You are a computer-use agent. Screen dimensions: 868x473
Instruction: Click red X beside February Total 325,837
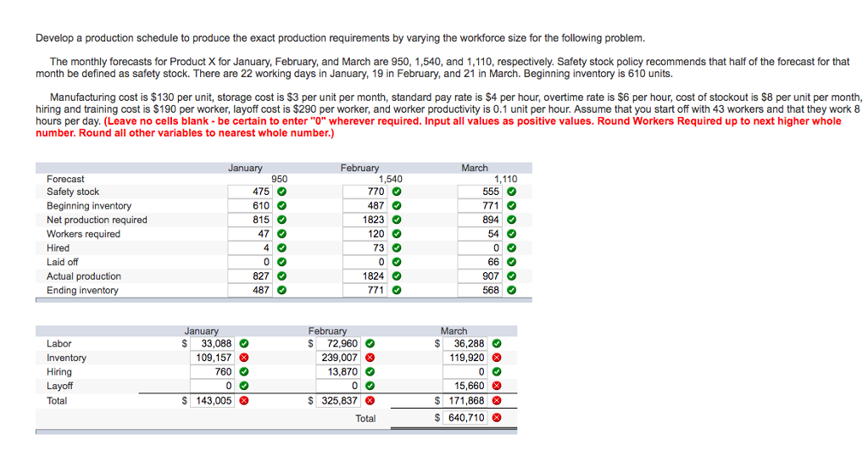click(x=370, y=400)
